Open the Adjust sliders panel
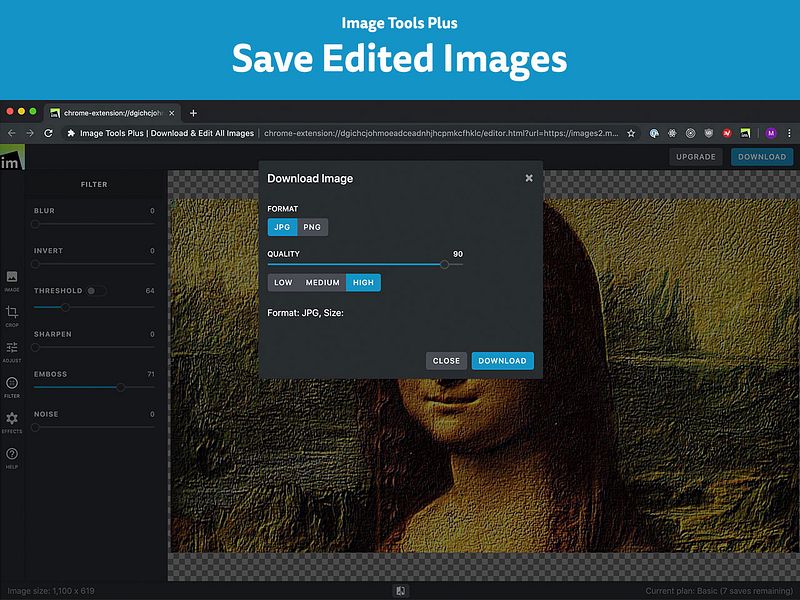800x600 pixels. 12,352
